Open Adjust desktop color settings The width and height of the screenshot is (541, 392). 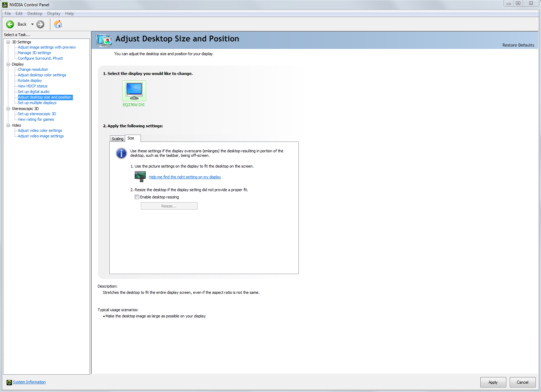42,75
